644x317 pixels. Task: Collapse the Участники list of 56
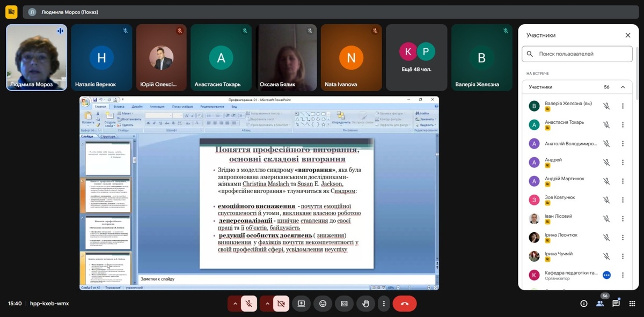623,87
